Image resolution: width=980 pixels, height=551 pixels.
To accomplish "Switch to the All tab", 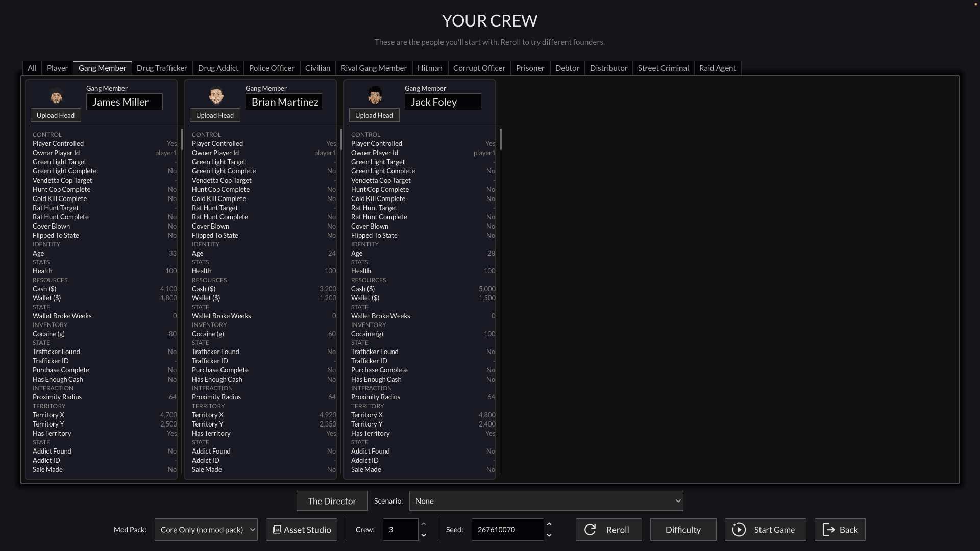I will 32,68.
